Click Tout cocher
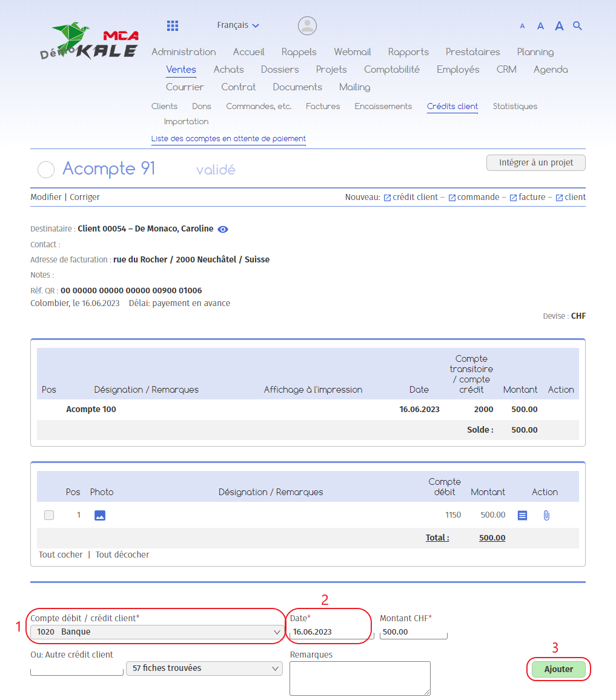Image resolution: width=616 pixels, height=700 pixels. (x=61, y=555)
